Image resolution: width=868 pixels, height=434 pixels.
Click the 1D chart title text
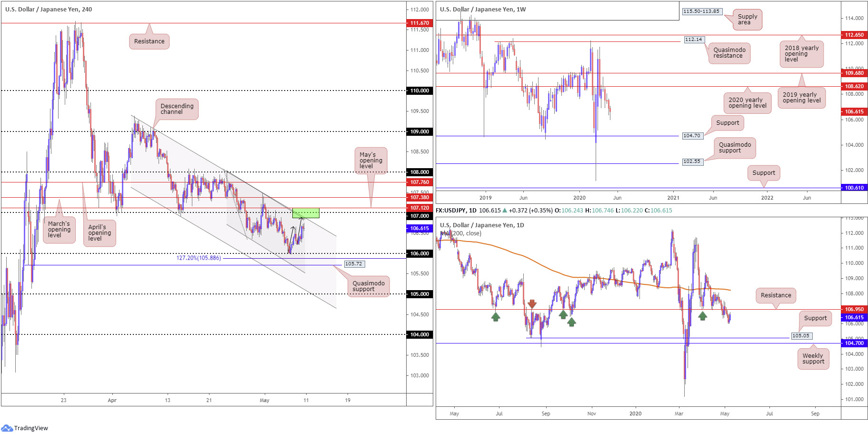482,225
